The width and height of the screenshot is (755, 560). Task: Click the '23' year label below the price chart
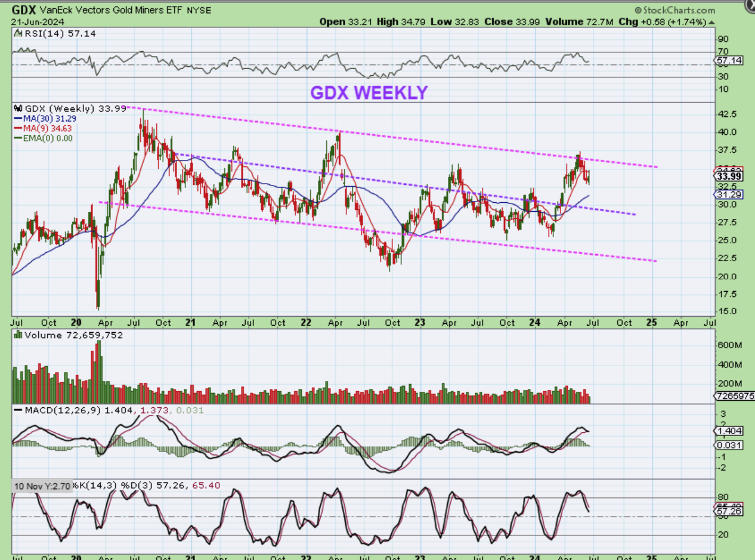pos(420,323)
